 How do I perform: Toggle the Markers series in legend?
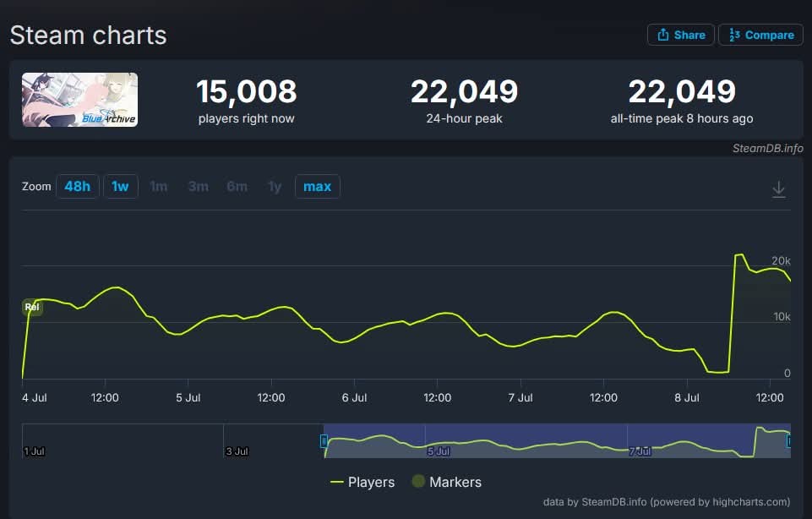click(x=446, y=482)
